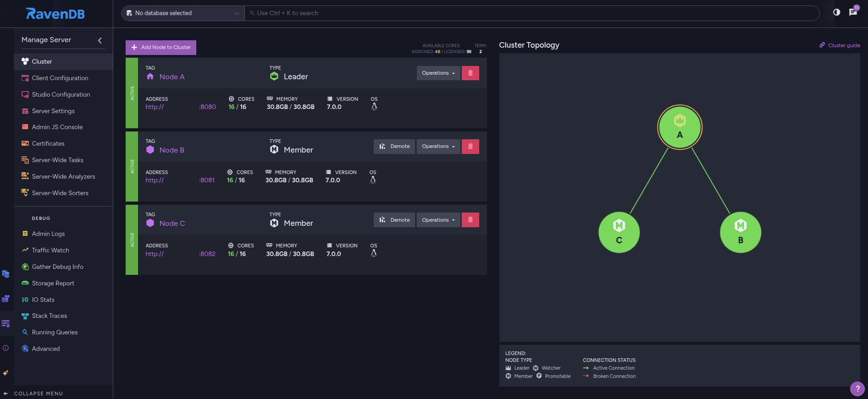Open the About info icon in left rail

pyautogui.click(x=6, y=348)
